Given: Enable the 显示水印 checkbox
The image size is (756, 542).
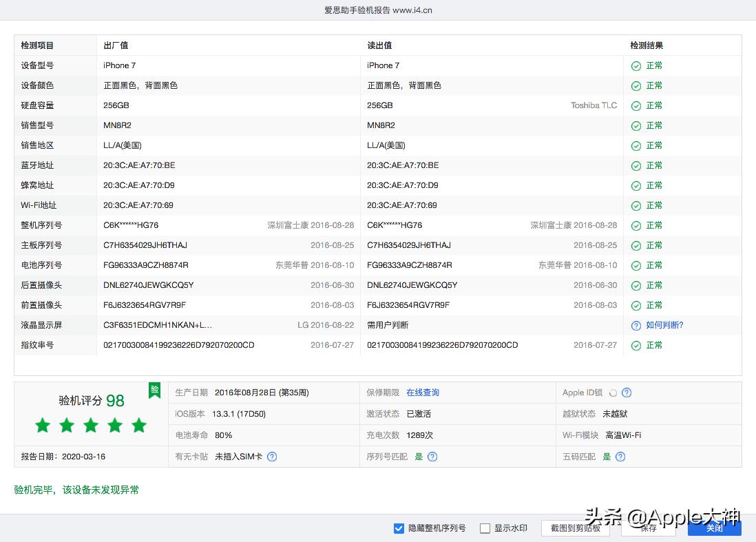Looking at the screenshot, I should coord(484,528).
